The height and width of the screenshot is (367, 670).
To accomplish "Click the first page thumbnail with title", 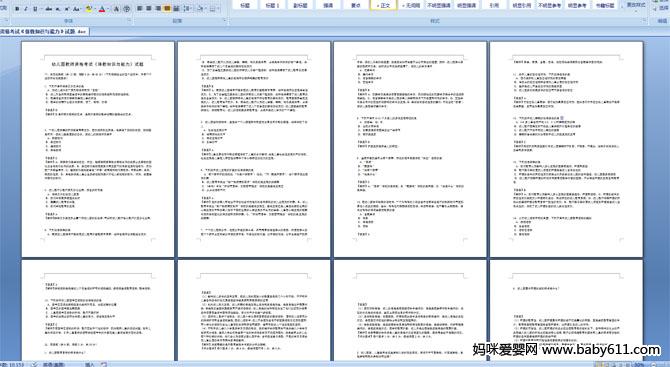I will (x=98, y=149).
